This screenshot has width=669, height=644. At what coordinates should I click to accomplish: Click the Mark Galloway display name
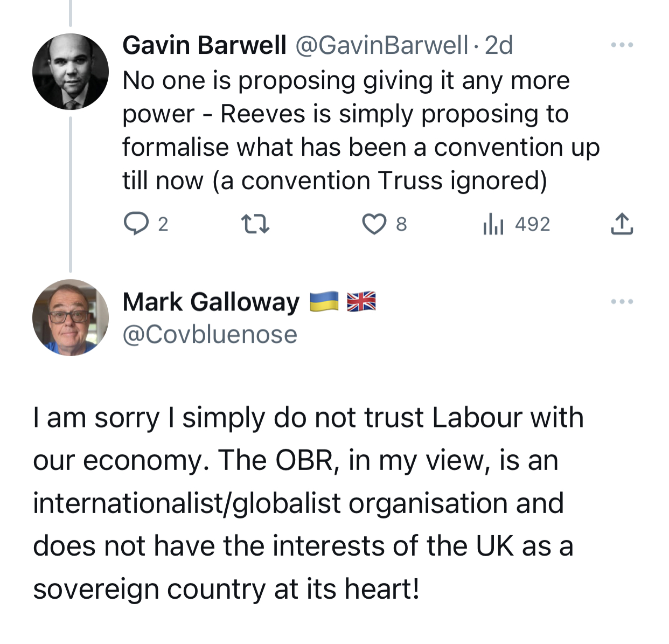(211, 302)
